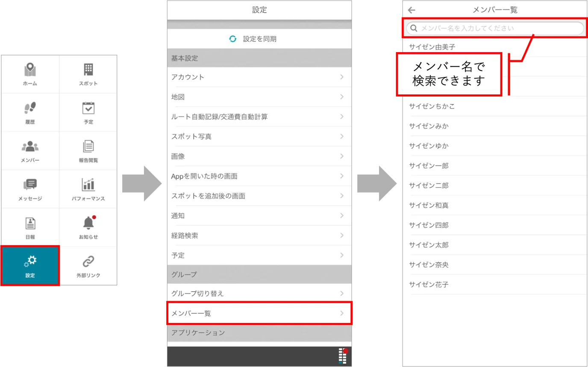Expand the アカウント settings row
The image size is (588, 367).
coord(259,77)
